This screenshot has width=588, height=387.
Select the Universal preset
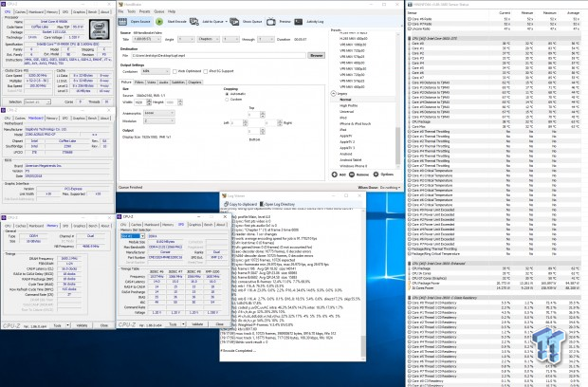tap(347, 112)
